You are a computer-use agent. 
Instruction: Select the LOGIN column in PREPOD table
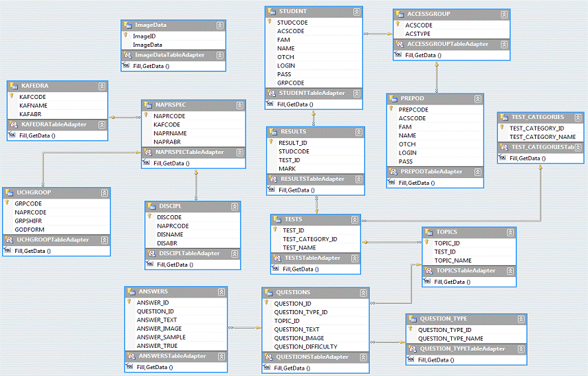pyautogui.click(x=407, y=153)
